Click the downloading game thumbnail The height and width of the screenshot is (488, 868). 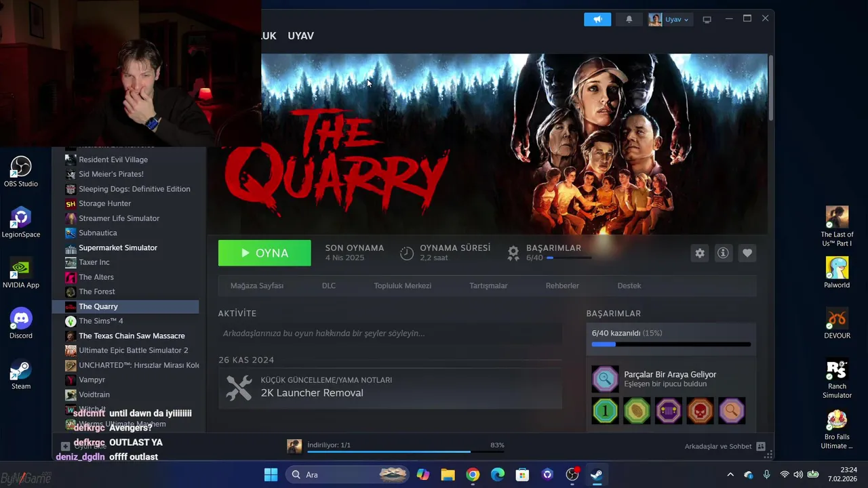pyautogui.click(x=294, y=446)
